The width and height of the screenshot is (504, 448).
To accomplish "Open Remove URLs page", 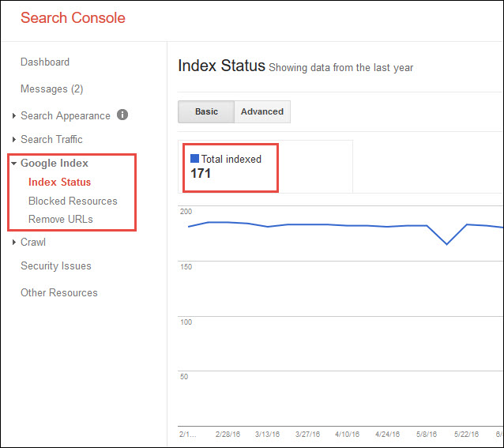I will click(x=61, y=219).
